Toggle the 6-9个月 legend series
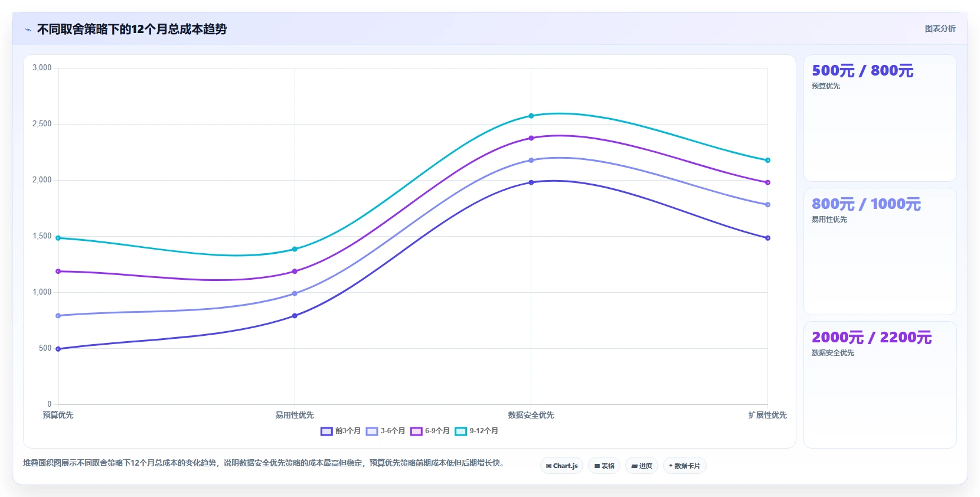The height and width of the screenshot is (497, 980). pyautogui.click(x=430, y=431)
